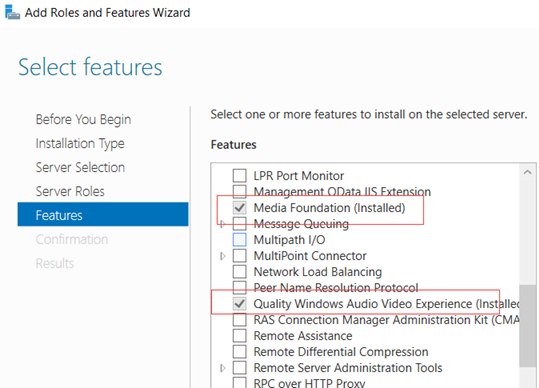
Task: Check Remote Server Administration Tools checkbox
Action: (240, 368)
